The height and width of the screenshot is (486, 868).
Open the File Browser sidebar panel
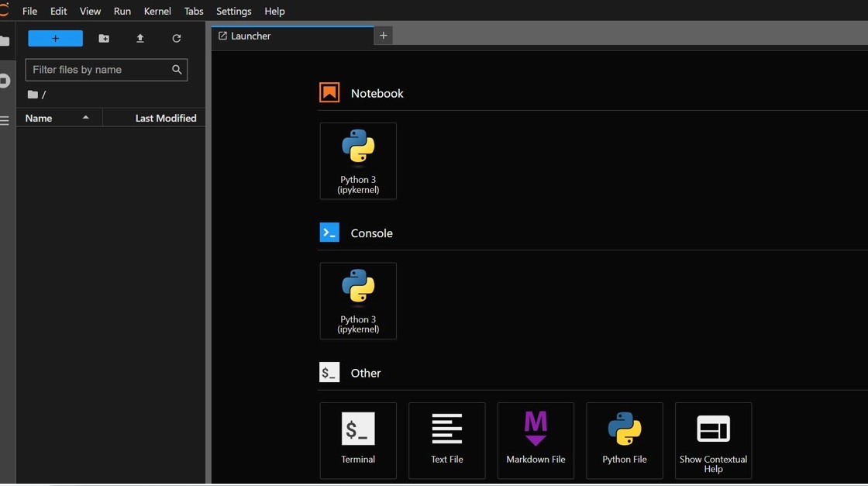(5, 41)
